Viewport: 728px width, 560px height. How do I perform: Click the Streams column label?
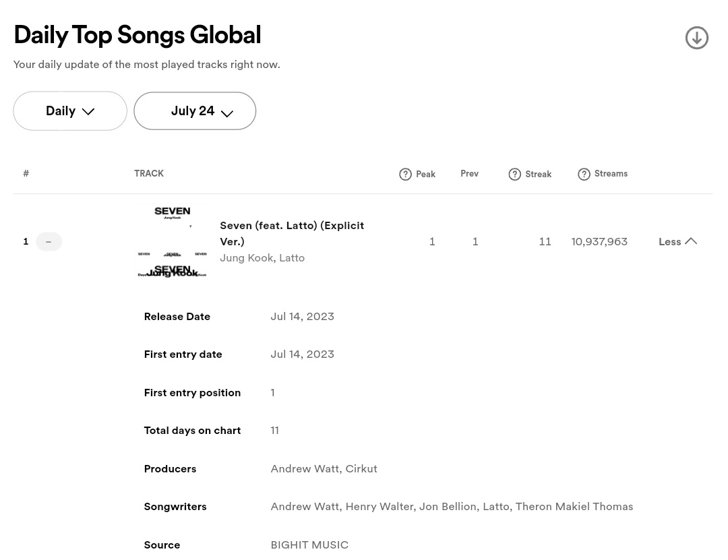click(x=611, y=174)
